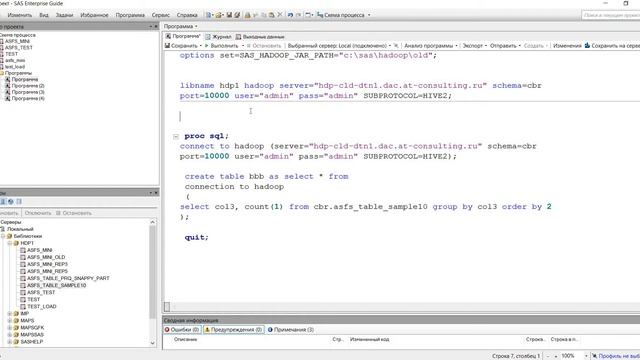
Task: Click the Save all toolbar icon
Action: pos(237,15)
